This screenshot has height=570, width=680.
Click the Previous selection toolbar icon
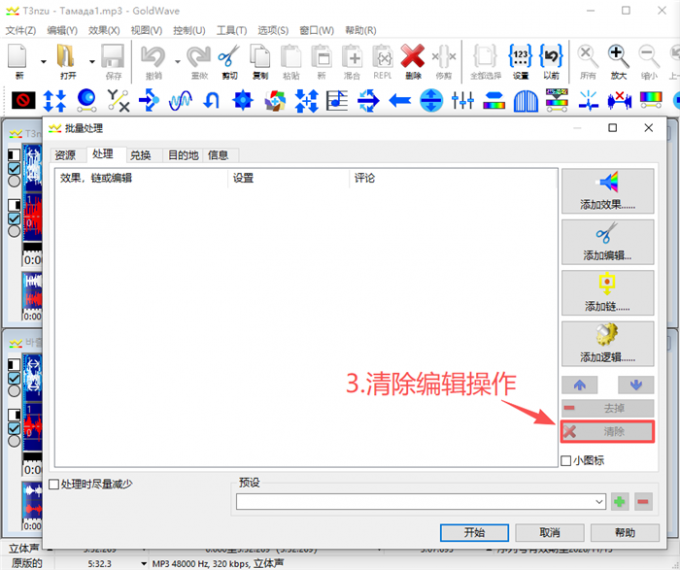click(551, 56)
